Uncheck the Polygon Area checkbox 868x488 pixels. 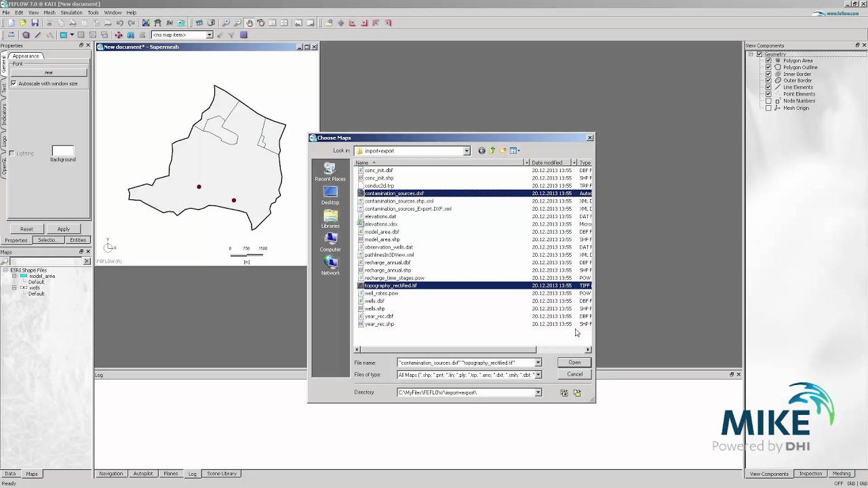coord(768,60)
